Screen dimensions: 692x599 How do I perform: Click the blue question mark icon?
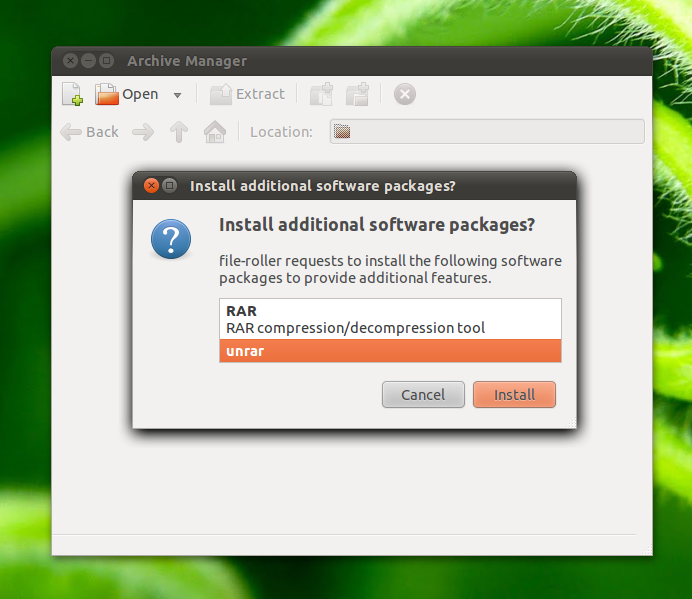171,239
